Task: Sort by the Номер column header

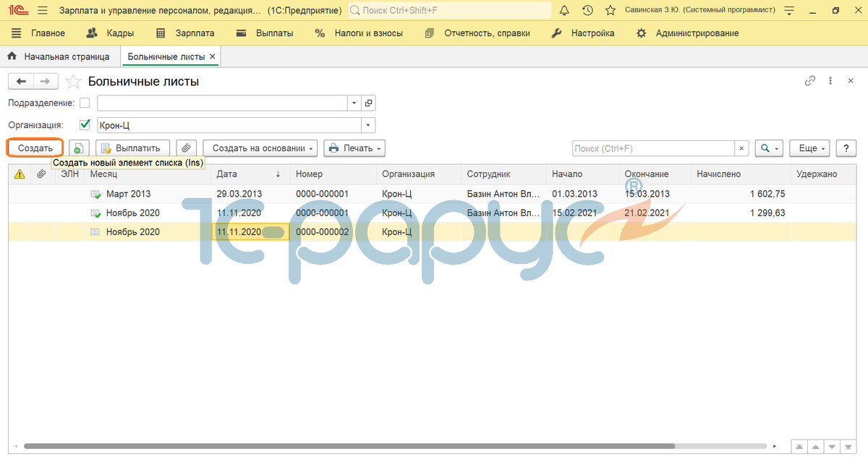Action: click(333, 174)
